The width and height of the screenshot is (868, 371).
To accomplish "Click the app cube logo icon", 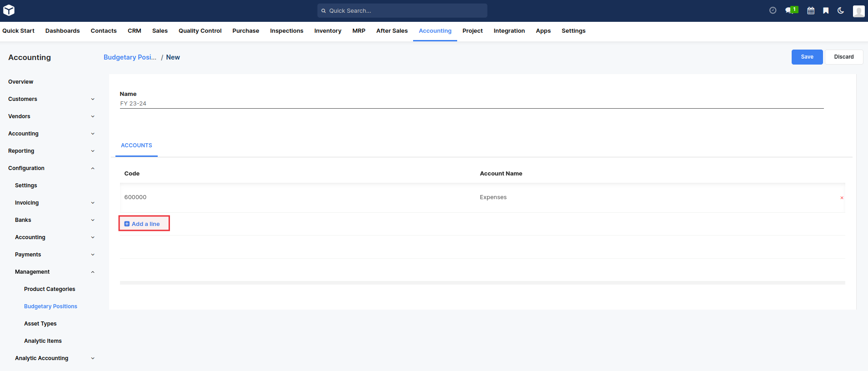I will tap(9, 10).
